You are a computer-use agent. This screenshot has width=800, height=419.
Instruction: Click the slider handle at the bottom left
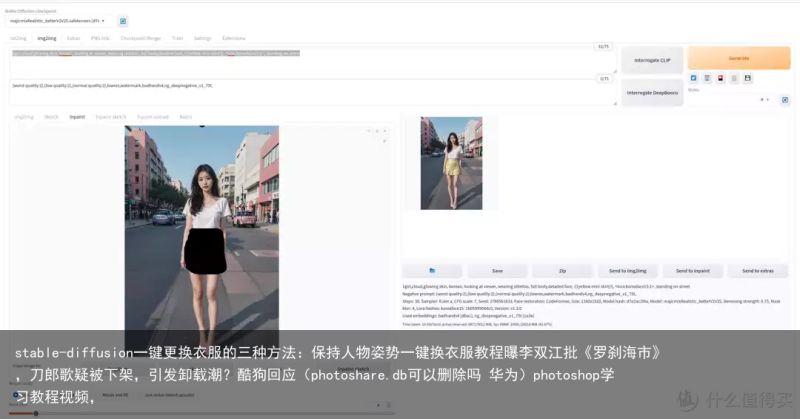36,413
